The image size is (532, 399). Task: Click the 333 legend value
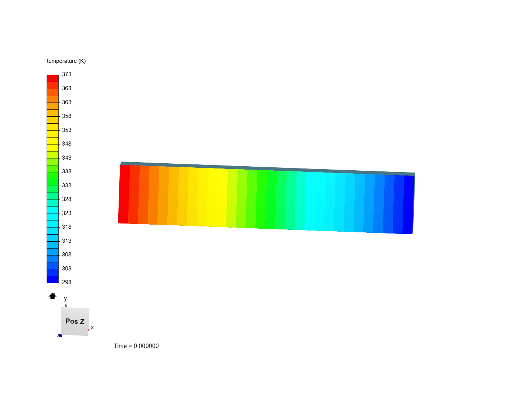[x=66, y=185]
